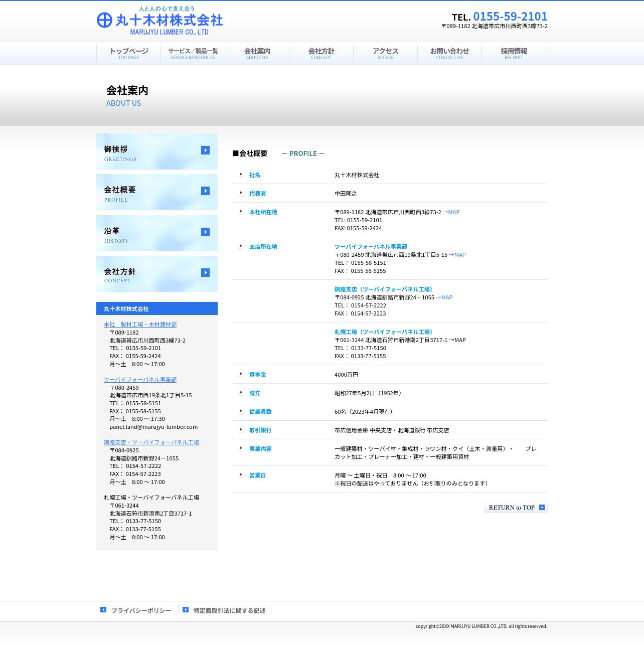The width and height of the screenshot is (644, 649).
Task: Click the arrow icon on the 沿革 History banner
Action: (x=205, y=232)
